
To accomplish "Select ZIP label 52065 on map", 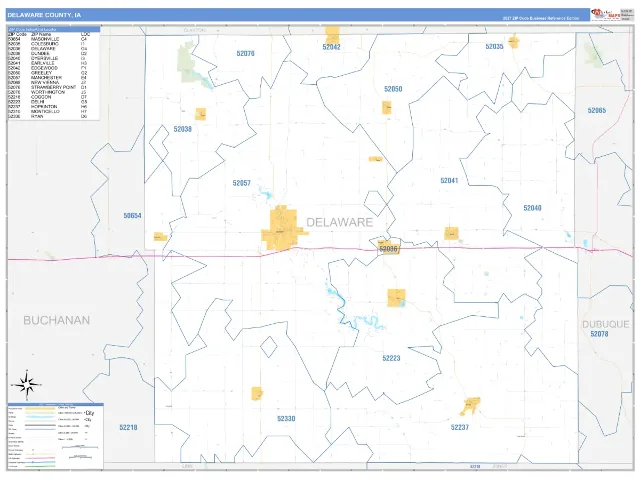I will (597, 110).
